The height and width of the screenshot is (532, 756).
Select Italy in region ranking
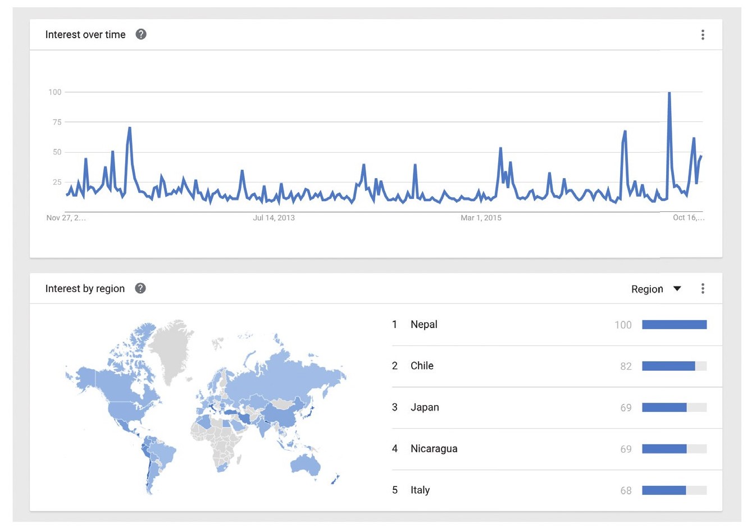click(420, 490)
